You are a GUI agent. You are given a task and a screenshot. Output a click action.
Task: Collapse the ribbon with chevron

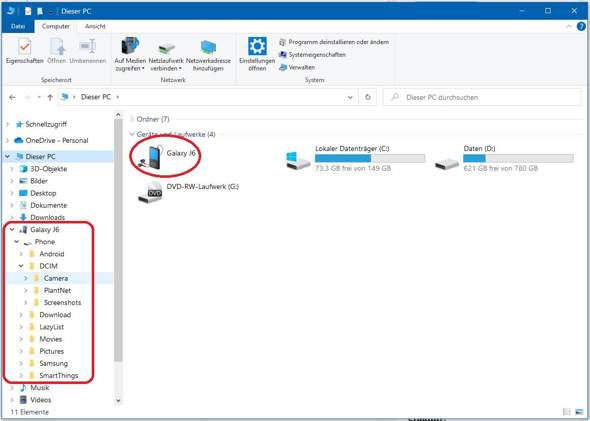[x=569, y=26]
